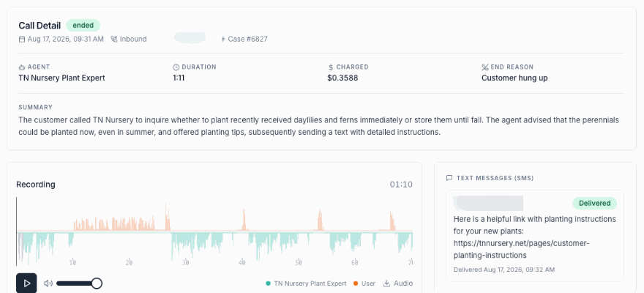Click the TN Nursery Plant Expert agent name

[61, 78]
